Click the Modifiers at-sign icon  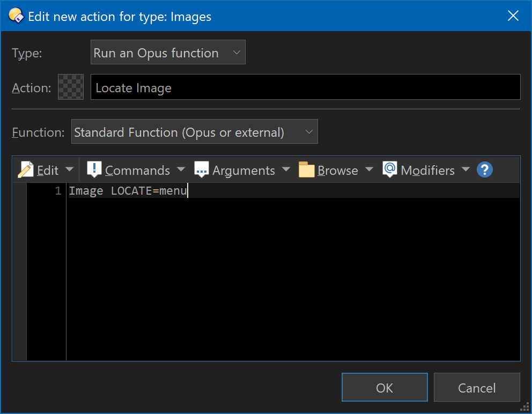390,169
